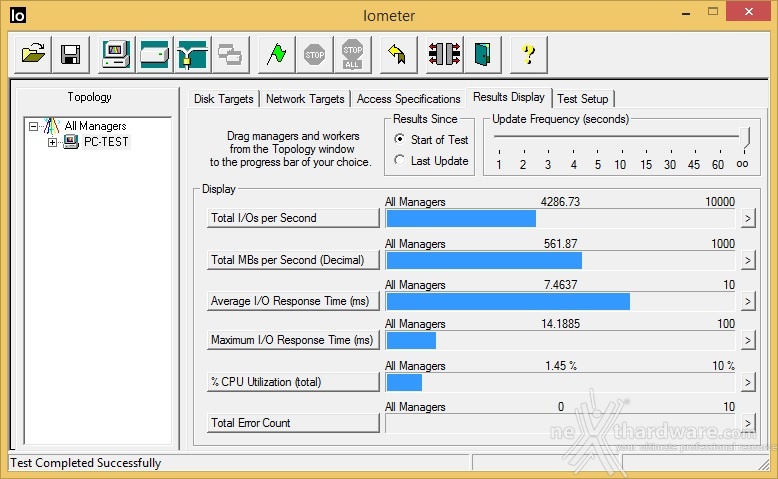Select Start of Test radio button
778x479 pixels.
(x=399, y=139)
